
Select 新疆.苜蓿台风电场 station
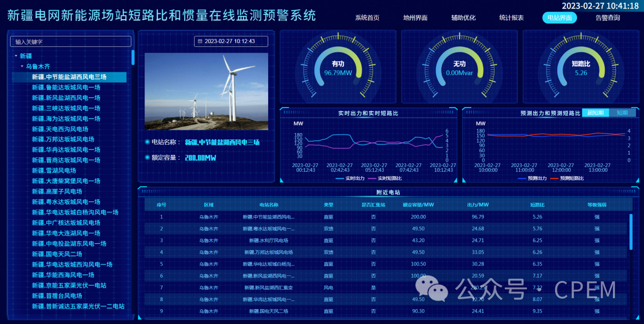pyautogui.click(x=57, y=296)
